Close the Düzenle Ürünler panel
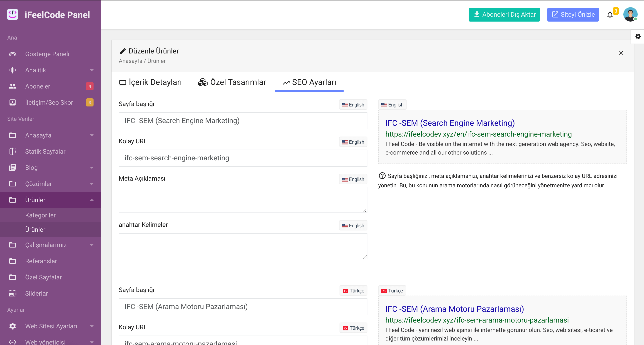 621,53
